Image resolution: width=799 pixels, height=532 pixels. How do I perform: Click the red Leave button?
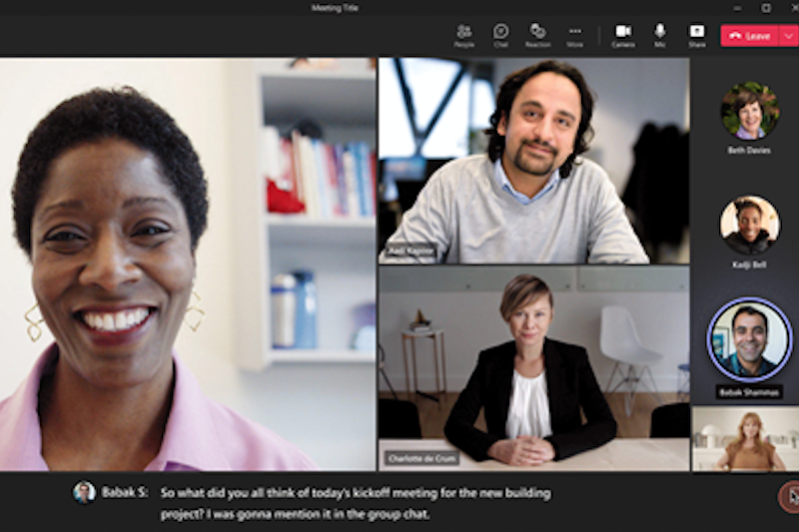click(x=749, y=36)
